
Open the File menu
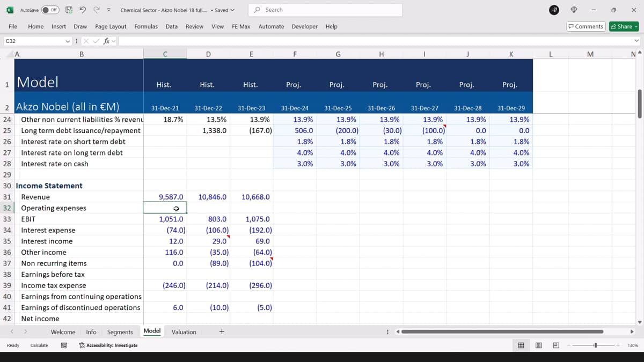[13, 26]
